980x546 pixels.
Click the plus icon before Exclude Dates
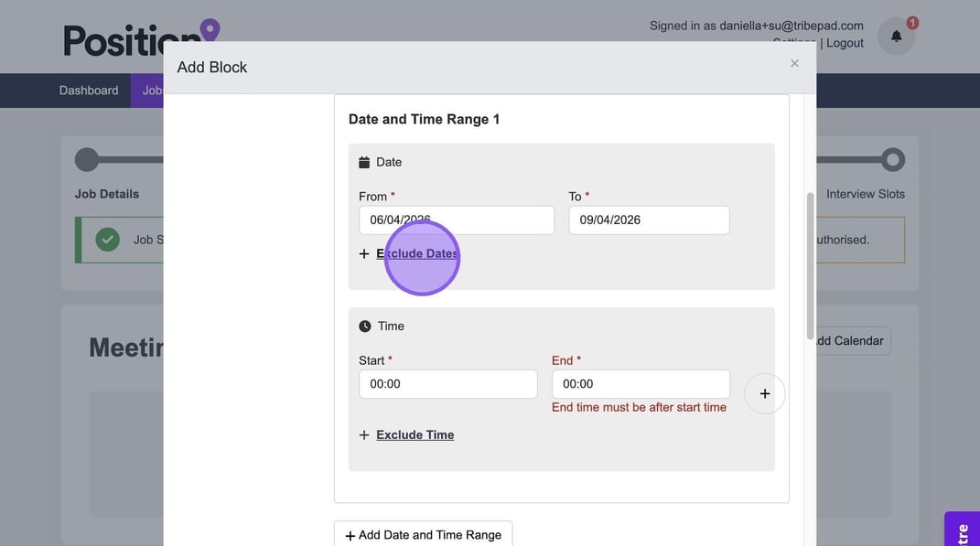tap(364, 254)
